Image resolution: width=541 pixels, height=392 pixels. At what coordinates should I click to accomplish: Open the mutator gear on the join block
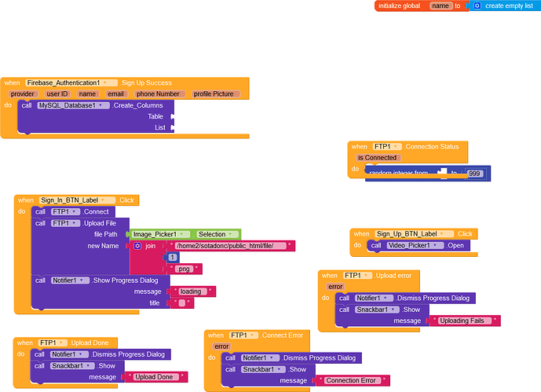click(137, 246)
